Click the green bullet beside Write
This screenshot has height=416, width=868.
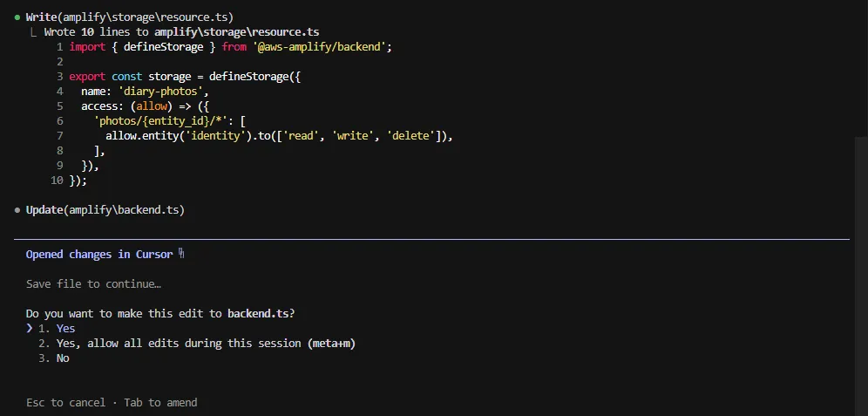17,17
